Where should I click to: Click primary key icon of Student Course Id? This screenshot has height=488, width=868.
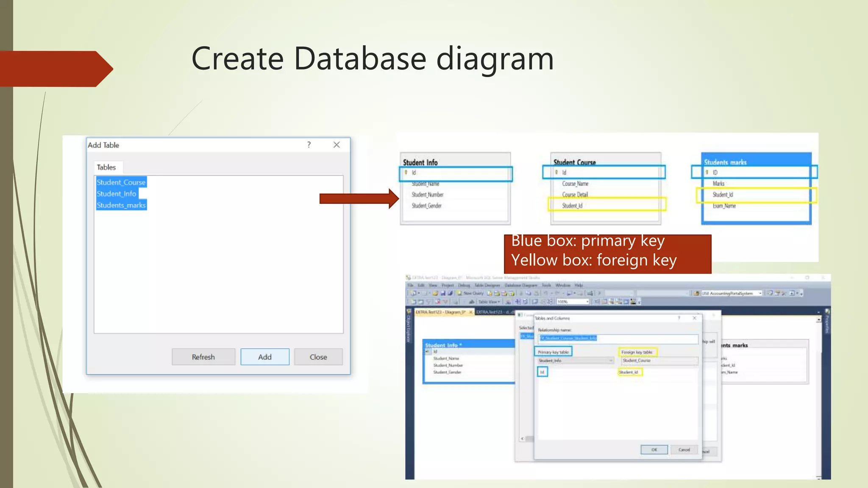click(x=556, y=172)
